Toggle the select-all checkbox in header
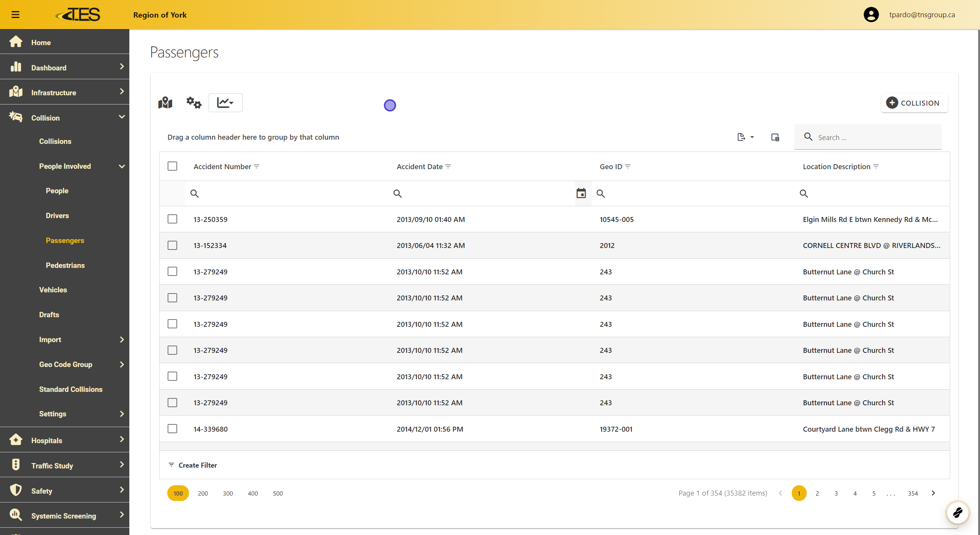980x535 pixels. click(172, 166)
